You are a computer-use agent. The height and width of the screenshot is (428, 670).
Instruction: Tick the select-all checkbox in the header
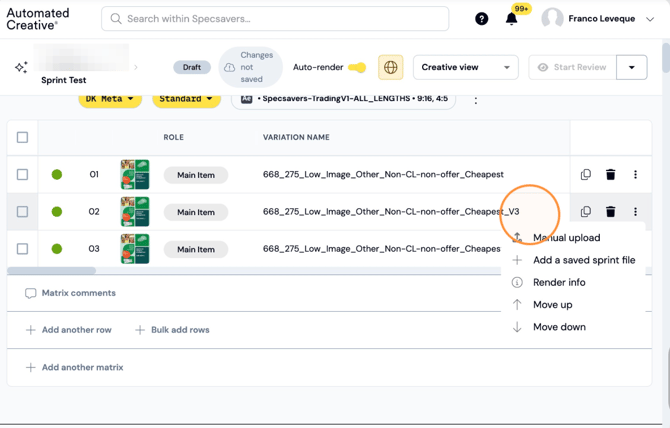(22, 137)
